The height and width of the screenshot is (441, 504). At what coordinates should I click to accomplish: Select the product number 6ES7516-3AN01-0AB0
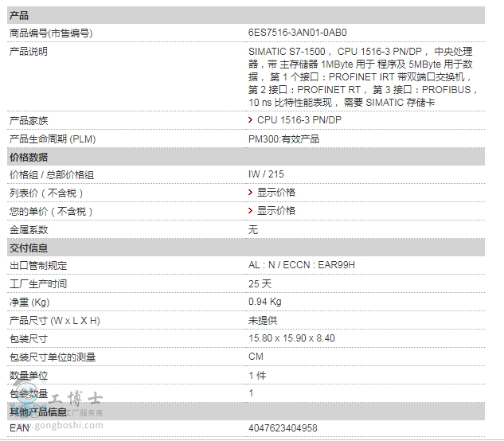297,33
